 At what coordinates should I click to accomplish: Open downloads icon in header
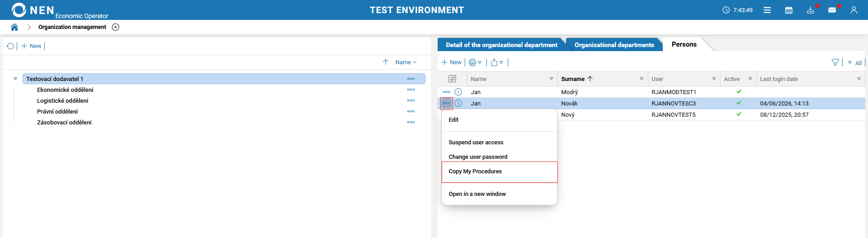[x=811, y=10]
